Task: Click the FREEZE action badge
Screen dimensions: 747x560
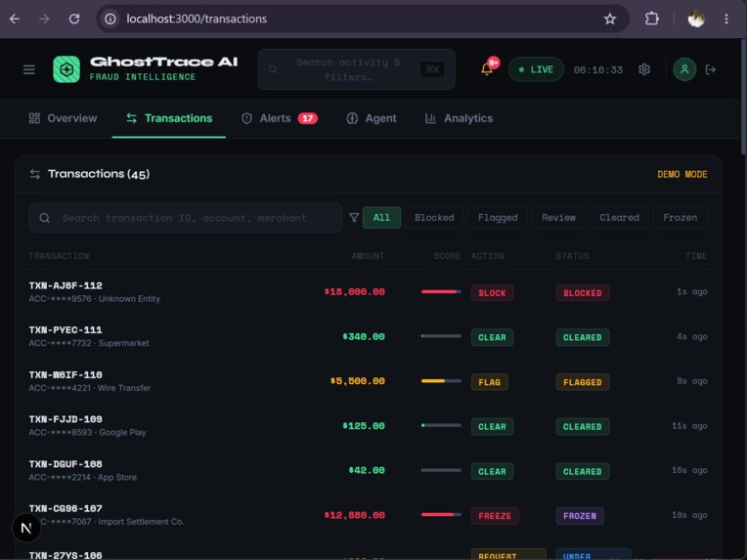Action: click(x=495, y=516)
